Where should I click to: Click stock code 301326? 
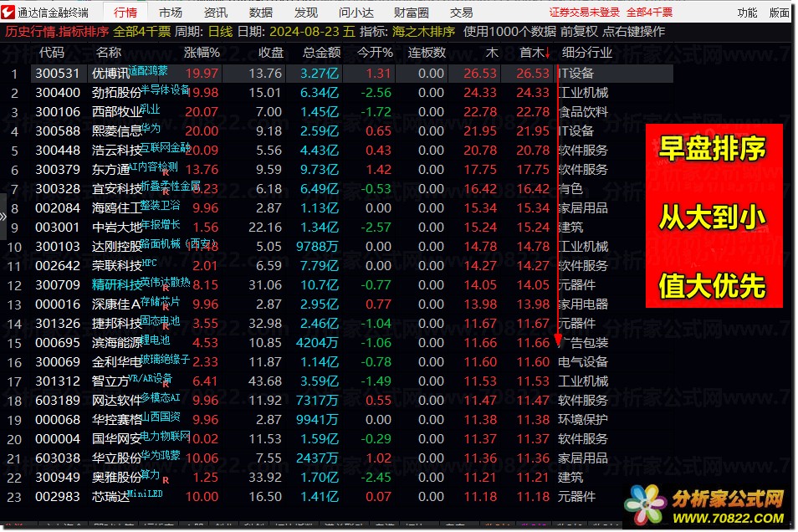pyautogui.click(x=58, y=324)
